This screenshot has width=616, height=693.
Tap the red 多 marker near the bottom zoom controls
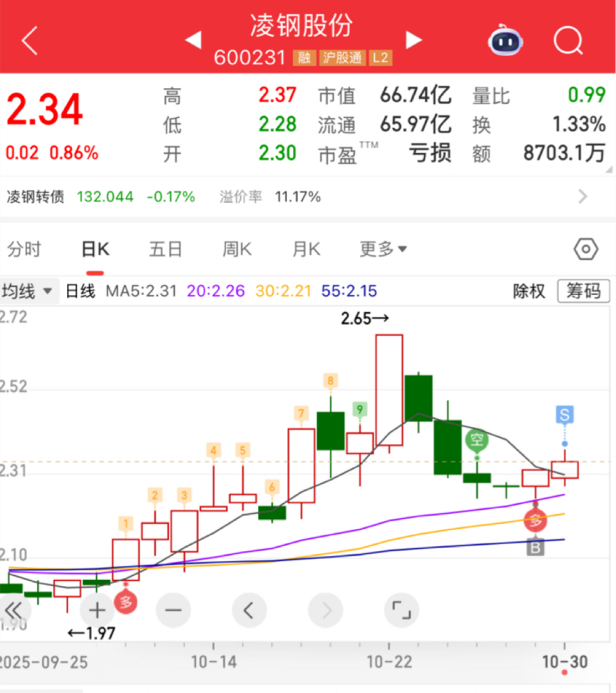point(126,602)
